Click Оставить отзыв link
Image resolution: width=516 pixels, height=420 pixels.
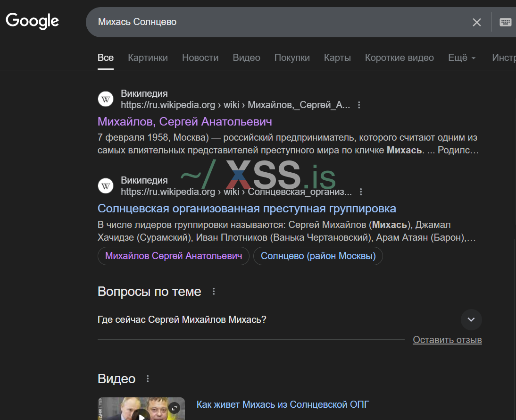coord(447,340)
